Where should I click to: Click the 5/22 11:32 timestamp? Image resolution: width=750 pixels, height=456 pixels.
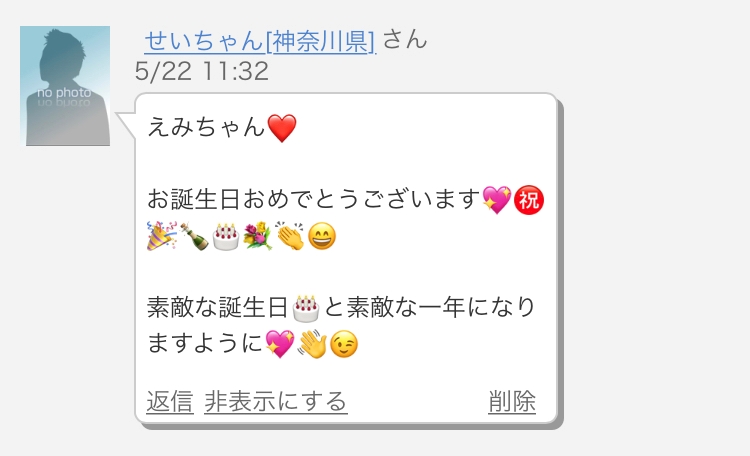(x=201, y=71)
